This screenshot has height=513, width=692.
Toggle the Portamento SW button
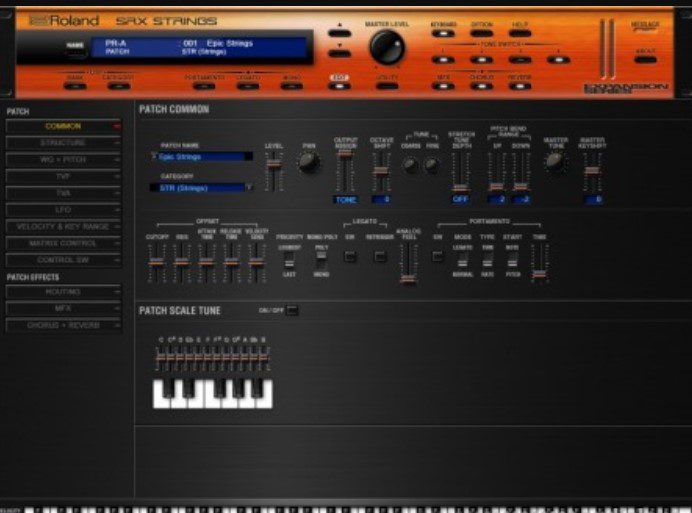point(437,256)
